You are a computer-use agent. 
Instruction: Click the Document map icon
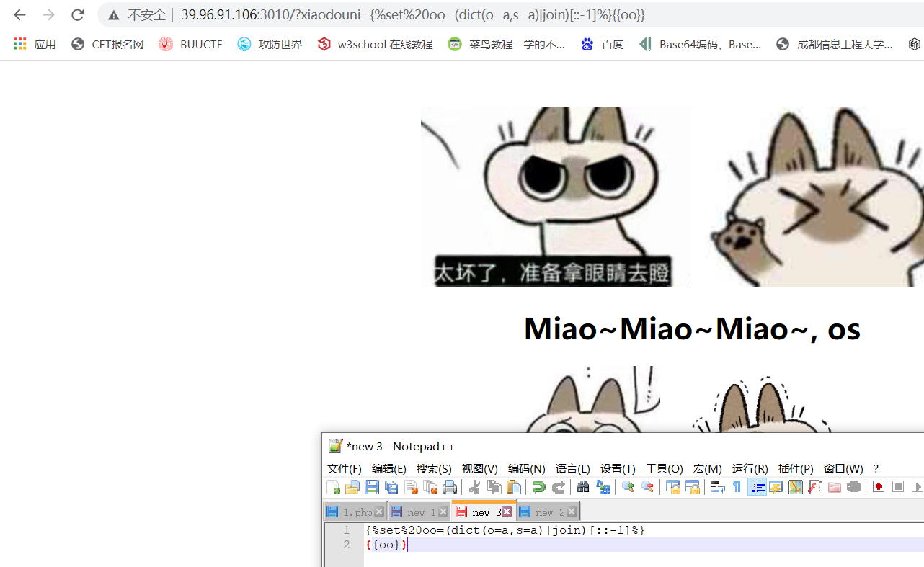tap(796, 487)
